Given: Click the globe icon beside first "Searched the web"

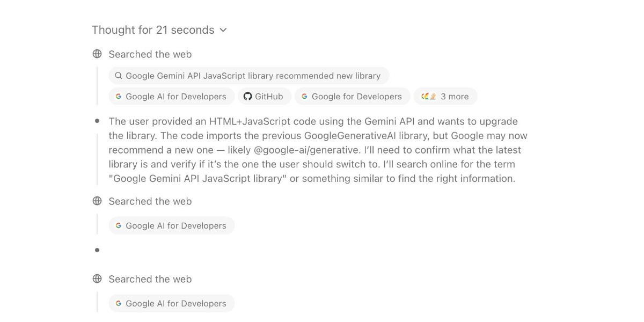Looking at the screenshot, I should 97,54.
